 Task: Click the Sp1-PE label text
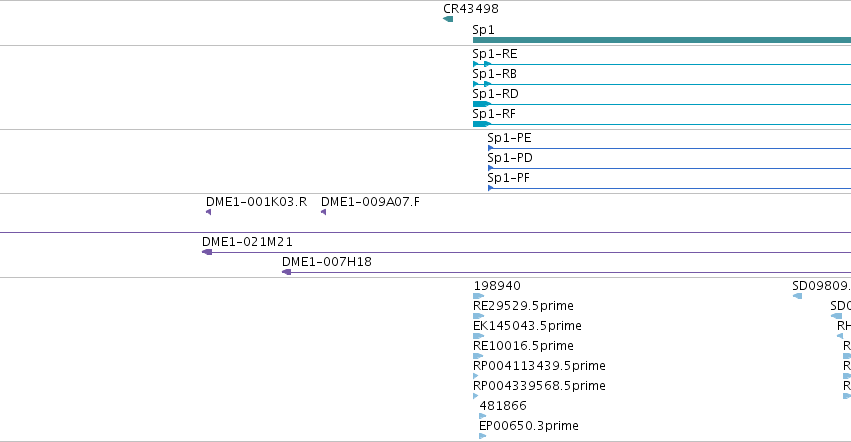[x=509, y=138]
